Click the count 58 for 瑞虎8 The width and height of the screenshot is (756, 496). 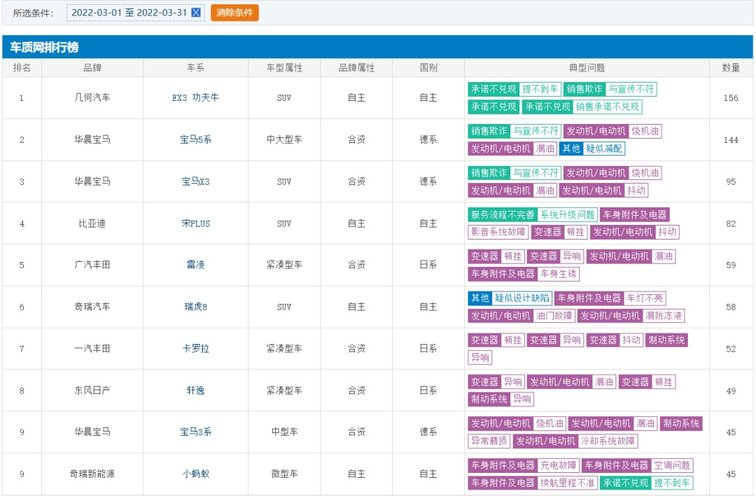click(730, 307)
